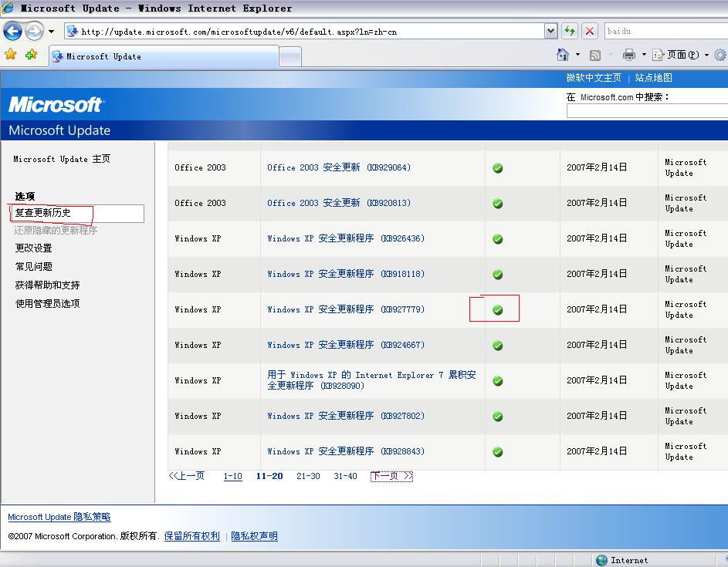Open the page-with-gear 页面 toolbar icon
This screenshot has height=567, width=728.
658,55
